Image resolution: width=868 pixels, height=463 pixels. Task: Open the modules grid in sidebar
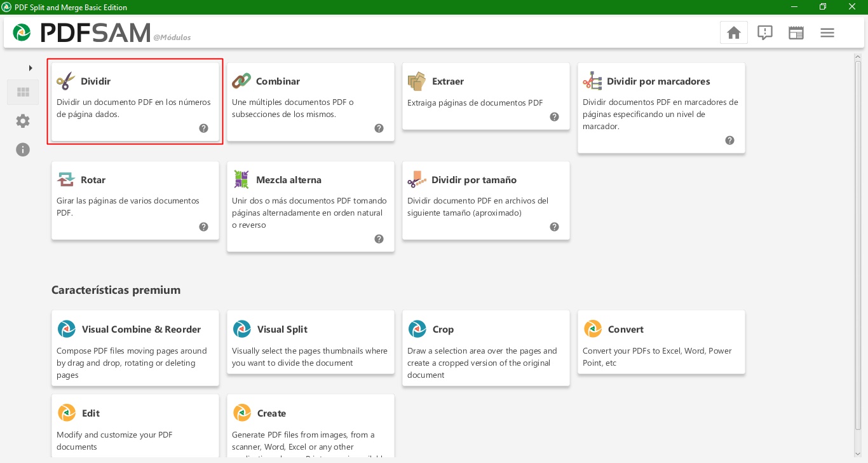[x=23, y=92]
